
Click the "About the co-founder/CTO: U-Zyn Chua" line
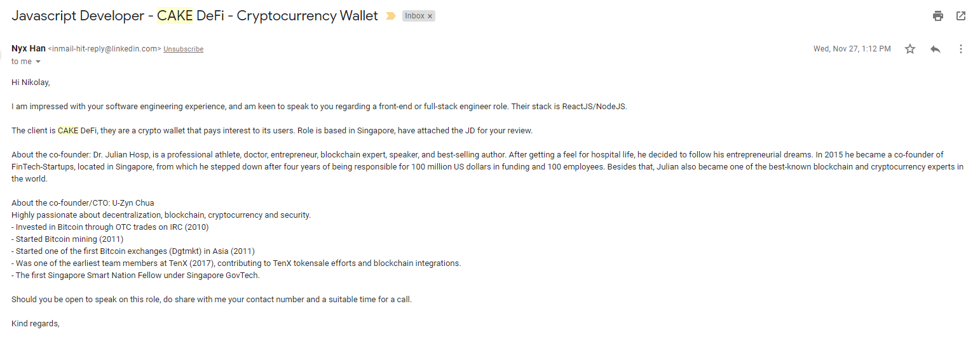[83, 203]
